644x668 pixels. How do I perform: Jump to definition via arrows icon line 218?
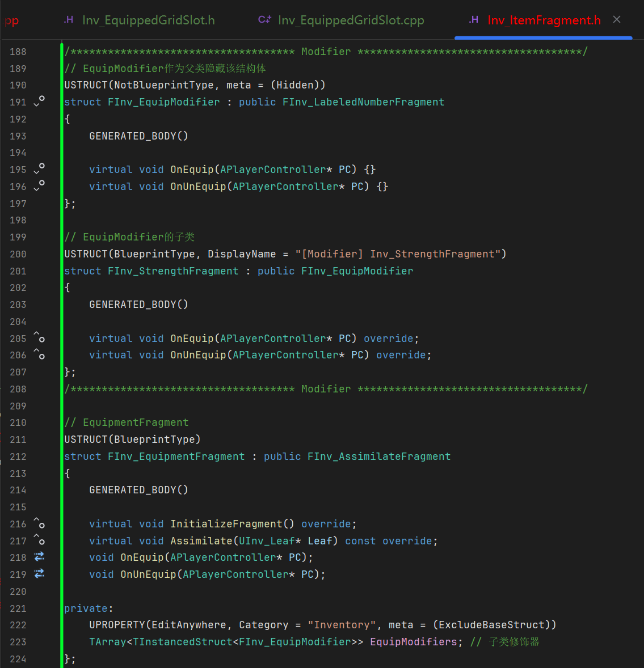pos(39,557)
